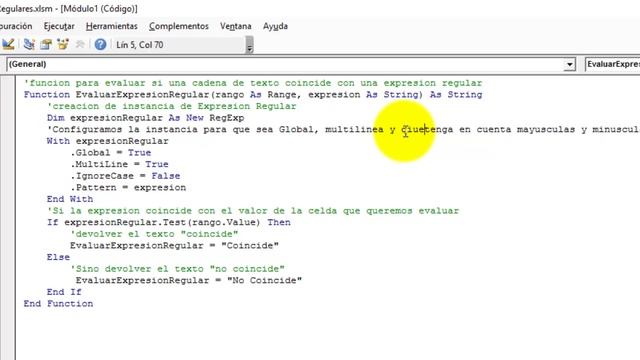Click the End With line
The image size is (640, 360).
[x=70, y=199]
